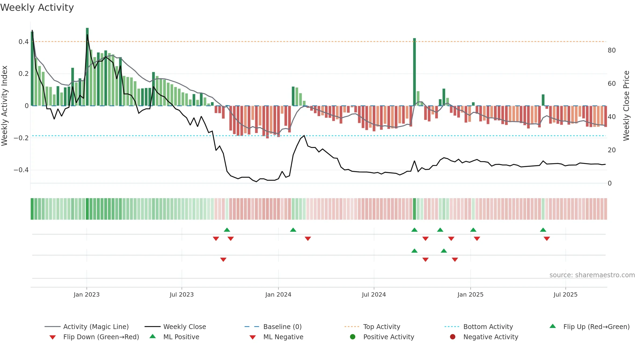Click the dark green heatmap cell at Jan 2023

[87, 209]
